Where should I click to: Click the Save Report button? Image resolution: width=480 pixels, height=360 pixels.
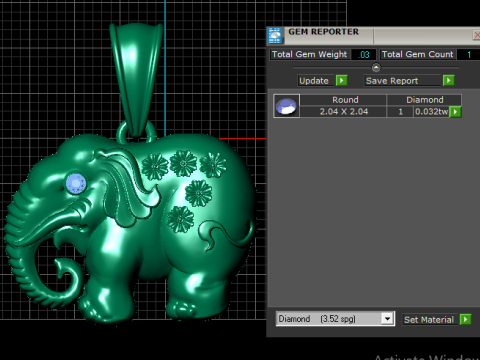coord(403,81)
